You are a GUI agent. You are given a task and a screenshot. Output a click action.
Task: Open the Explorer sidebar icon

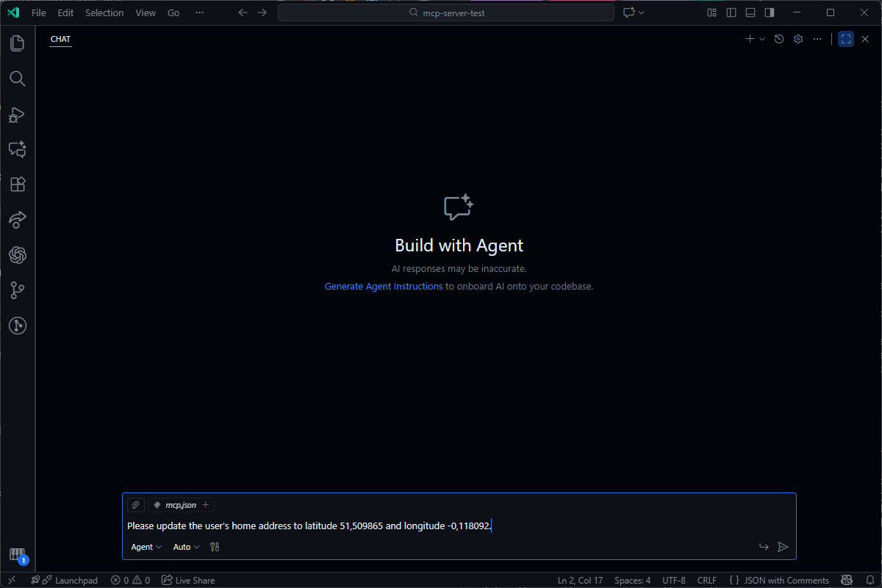coord(18,43)
